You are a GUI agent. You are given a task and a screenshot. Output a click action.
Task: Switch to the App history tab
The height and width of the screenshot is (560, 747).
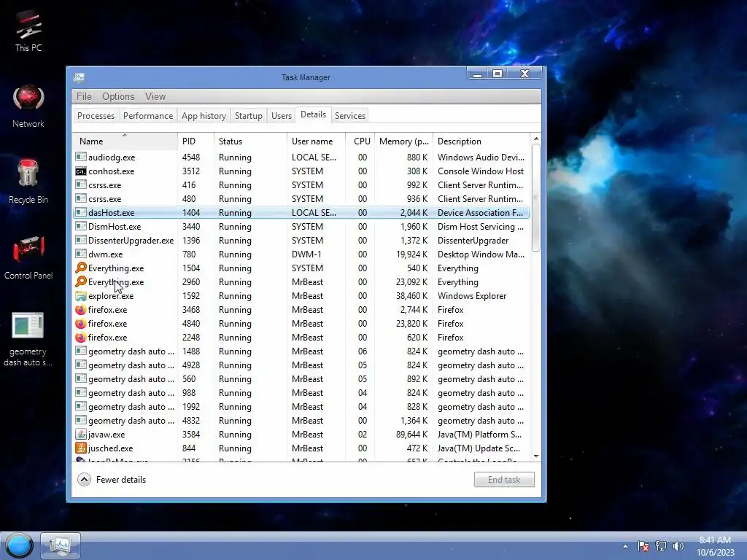(204, 116)
